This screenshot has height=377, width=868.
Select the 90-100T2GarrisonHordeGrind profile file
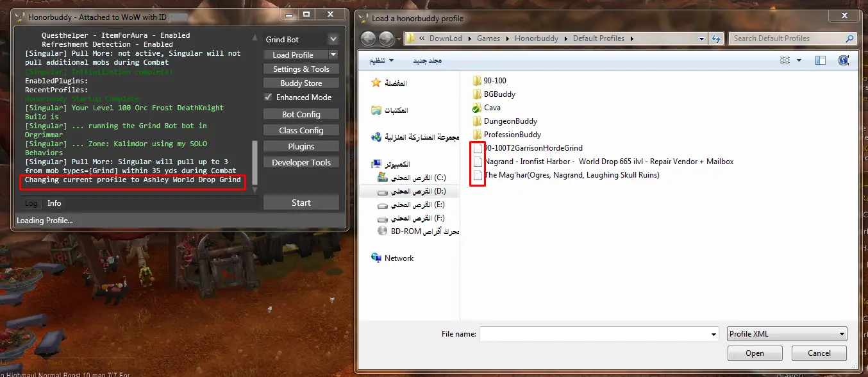point(533,148)
